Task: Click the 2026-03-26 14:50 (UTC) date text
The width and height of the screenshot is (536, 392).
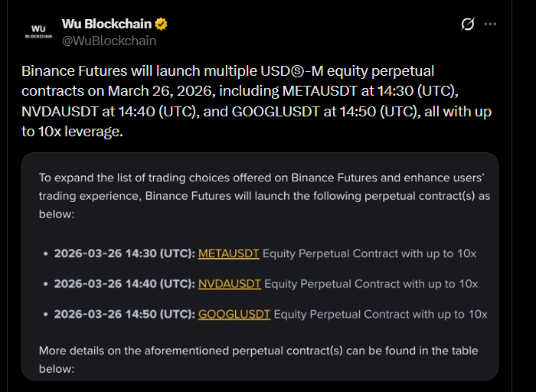Action: (124, 314)
